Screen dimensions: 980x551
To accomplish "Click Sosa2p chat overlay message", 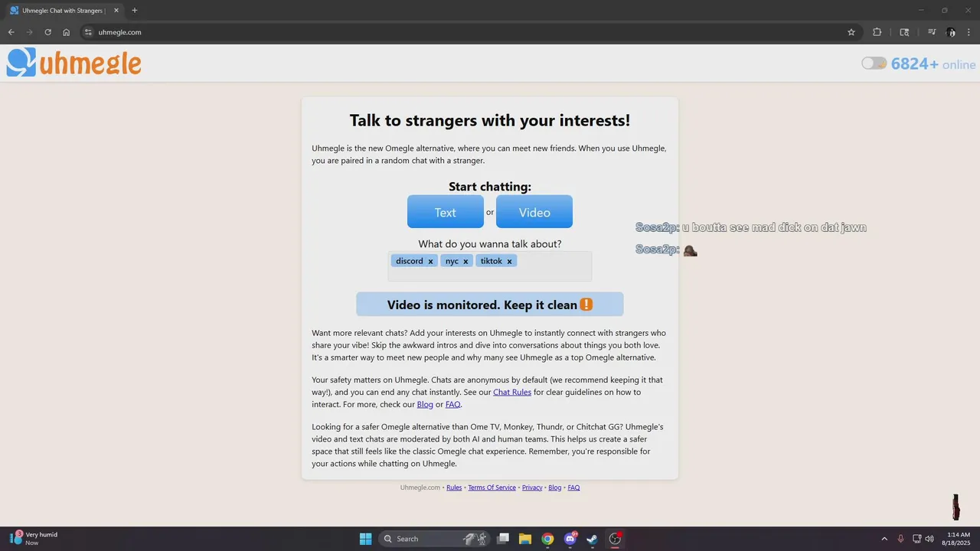I will pos(751,227).
